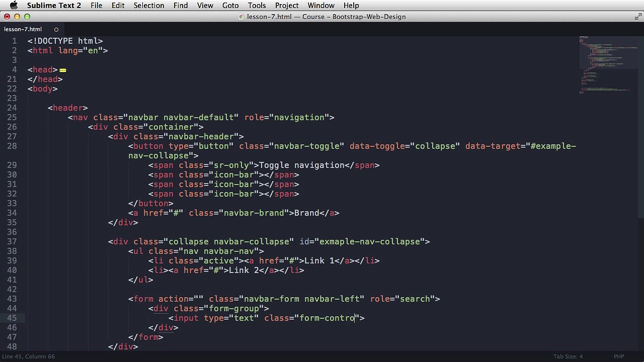Click the html lang value "en"
Viewport: 644px width, 362px height.
click(x=93, y=51)
